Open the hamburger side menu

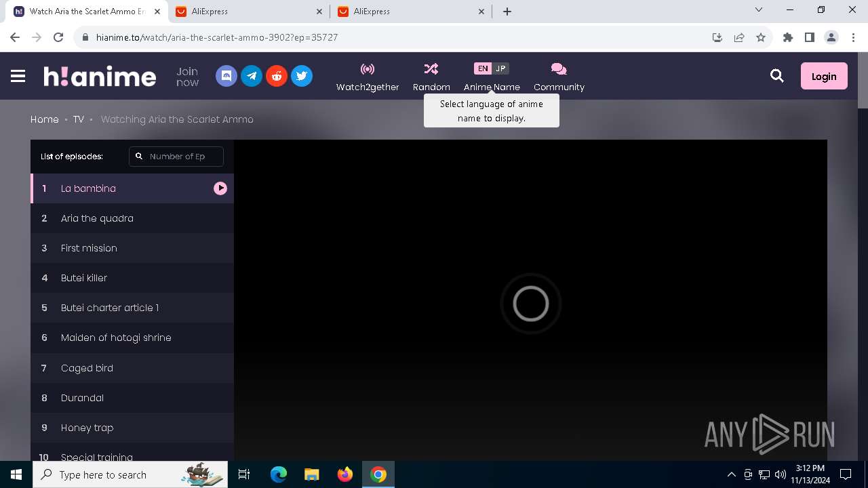pyautogui.click(x=18, y=76)
